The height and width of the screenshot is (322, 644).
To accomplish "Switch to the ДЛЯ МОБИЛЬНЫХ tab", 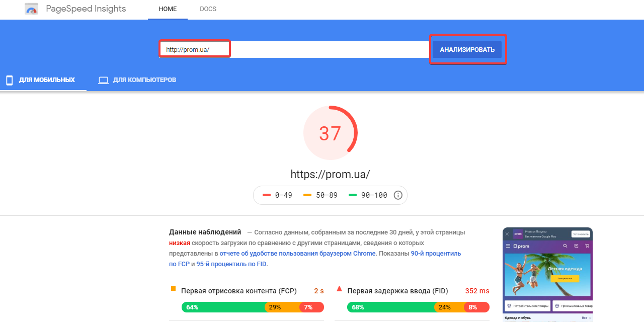I will (x=43, y=80).
